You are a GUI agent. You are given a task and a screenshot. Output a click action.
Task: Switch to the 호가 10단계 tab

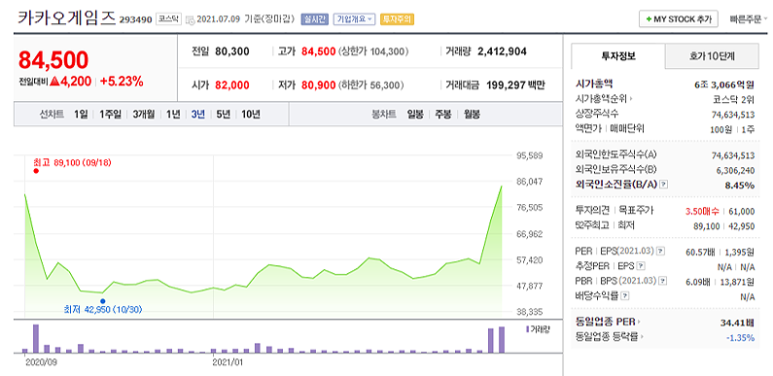[x=712, y=56]
